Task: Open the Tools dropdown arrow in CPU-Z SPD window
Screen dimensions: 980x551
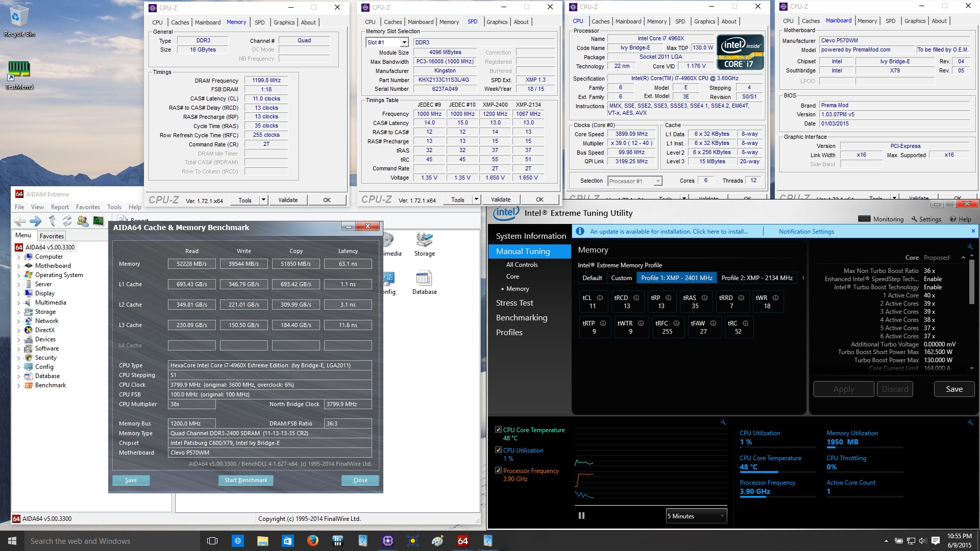Action: point(477,199)
